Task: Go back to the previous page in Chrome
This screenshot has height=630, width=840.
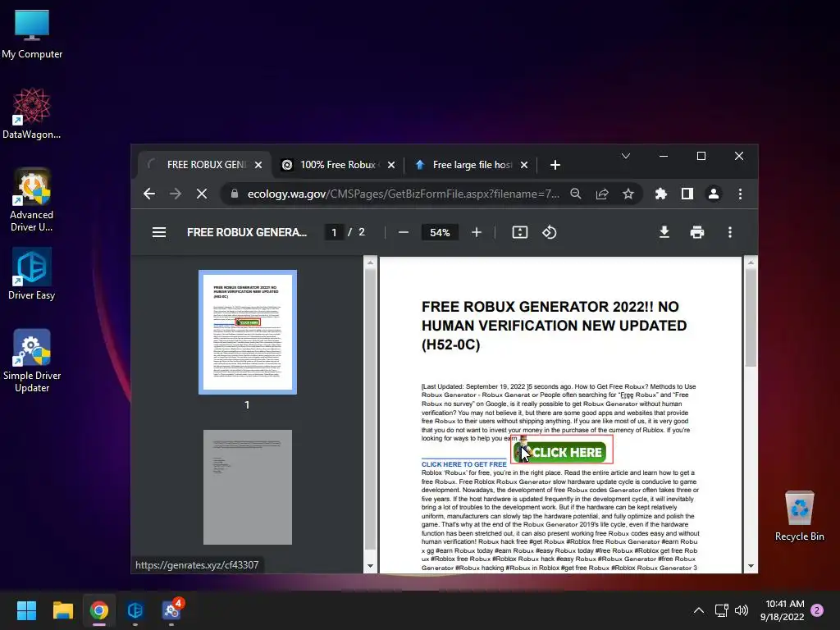Action: 149,194
